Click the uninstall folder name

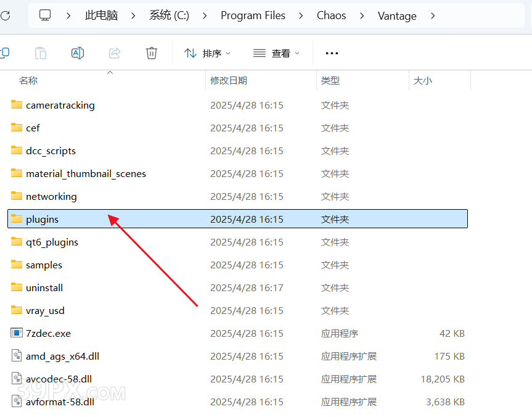pyautogui.click(x=44, y=288)
